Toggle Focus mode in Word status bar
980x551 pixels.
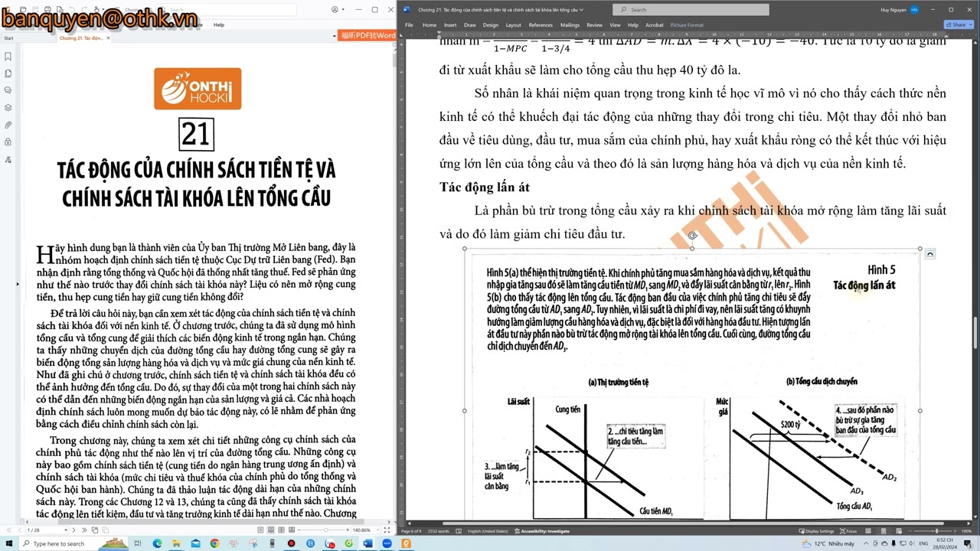click(848, 531)
